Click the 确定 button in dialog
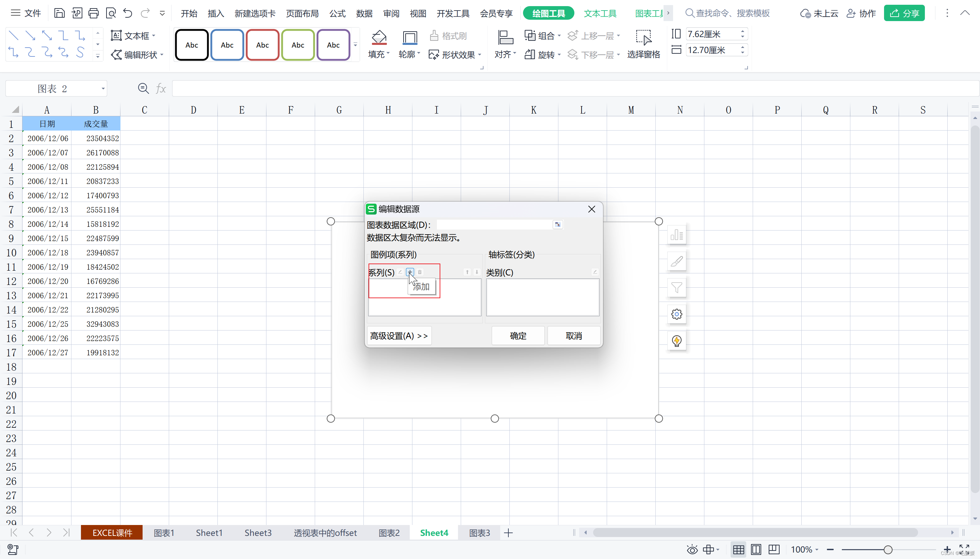 (518, 336)
